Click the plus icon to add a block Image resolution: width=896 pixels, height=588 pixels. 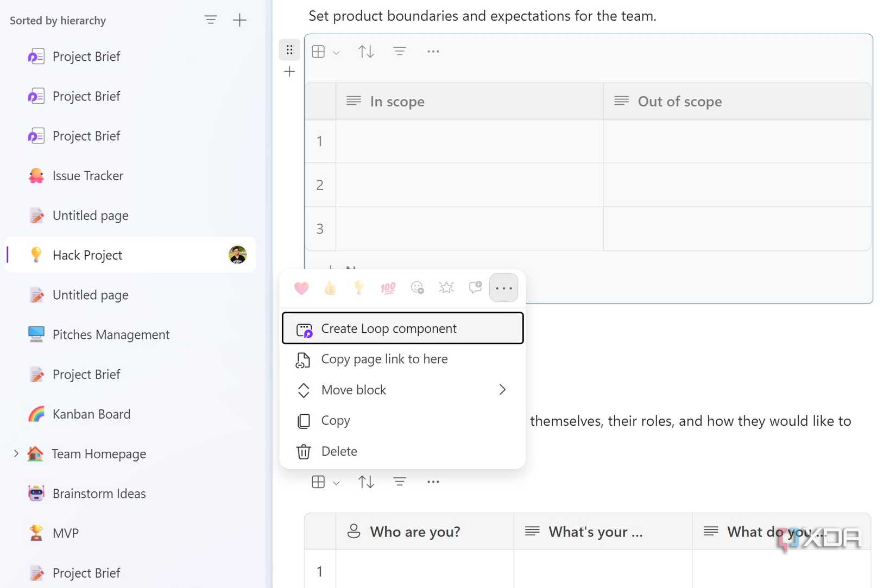coord(289,71)
